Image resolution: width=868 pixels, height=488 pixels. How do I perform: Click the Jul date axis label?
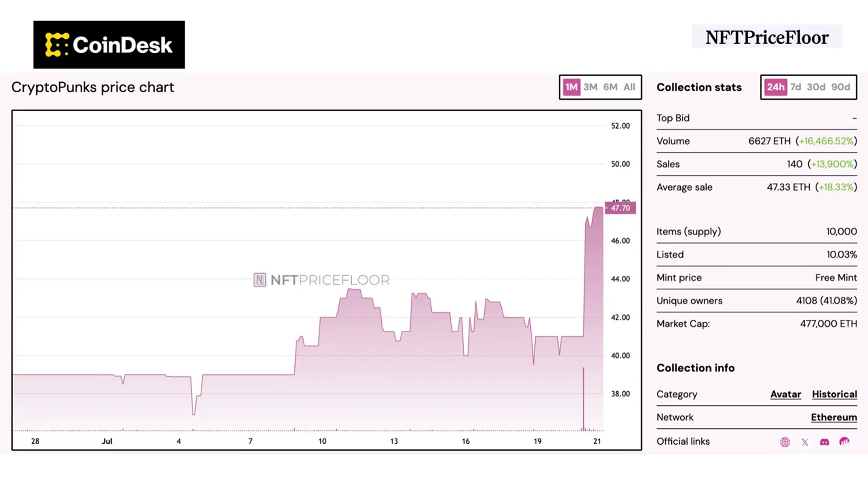(x=107, y=441)
